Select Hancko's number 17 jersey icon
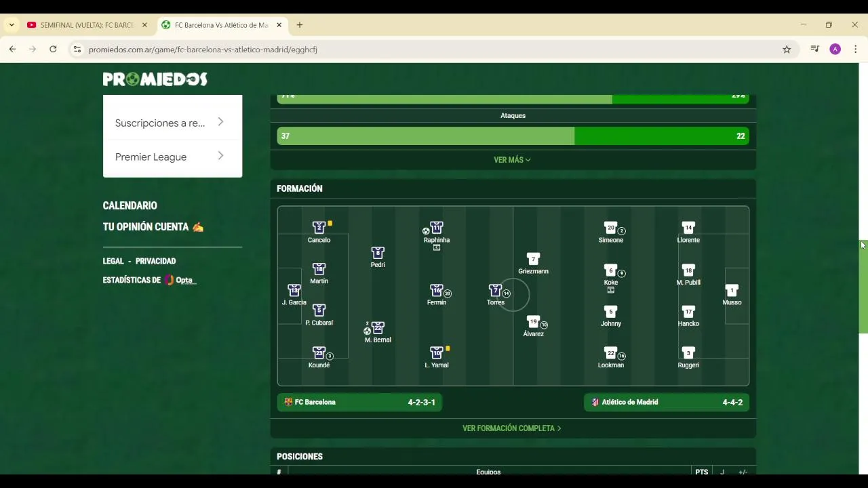 [x=688, y=312]
